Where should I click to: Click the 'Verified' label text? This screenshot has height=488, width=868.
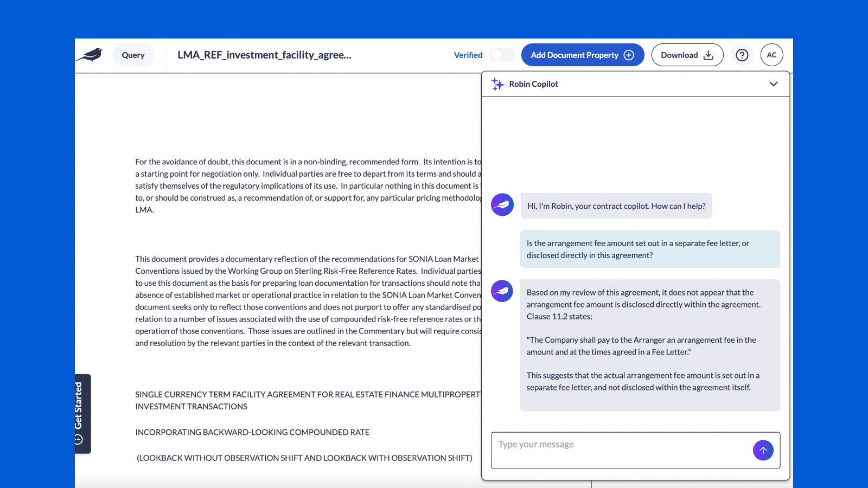click(468, 55)
